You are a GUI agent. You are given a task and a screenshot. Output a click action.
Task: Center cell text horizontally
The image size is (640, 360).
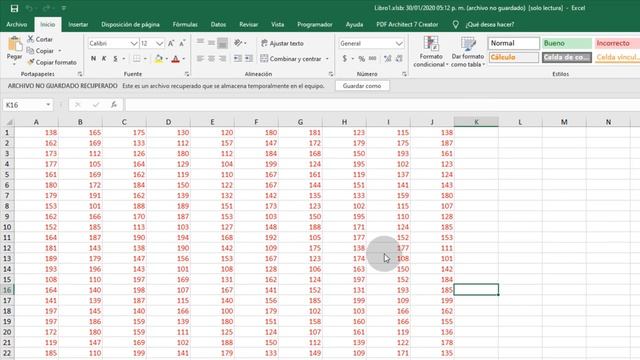211,59
